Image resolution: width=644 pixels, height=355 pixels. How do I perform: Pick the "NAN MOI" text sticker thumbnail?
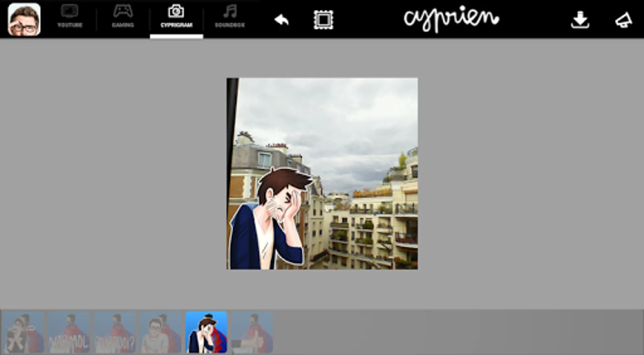pyautogui.click(x=69, y=332)
